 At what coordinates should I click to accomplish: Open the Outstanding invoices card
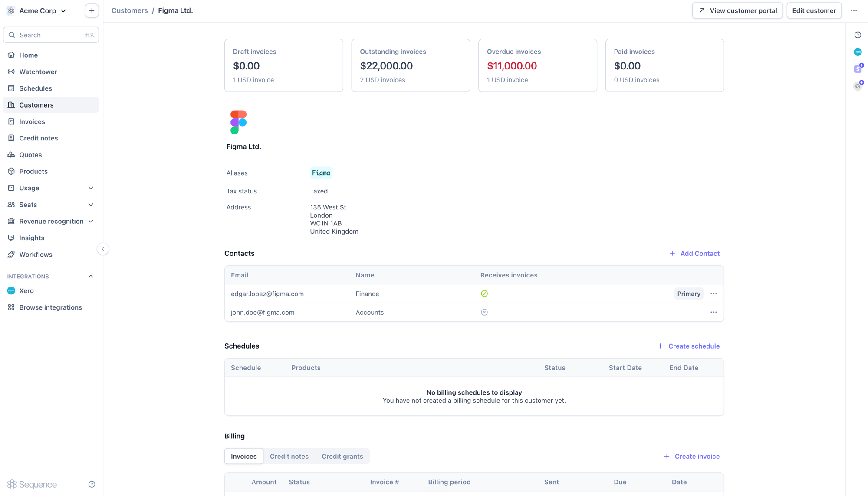(411, 65)
